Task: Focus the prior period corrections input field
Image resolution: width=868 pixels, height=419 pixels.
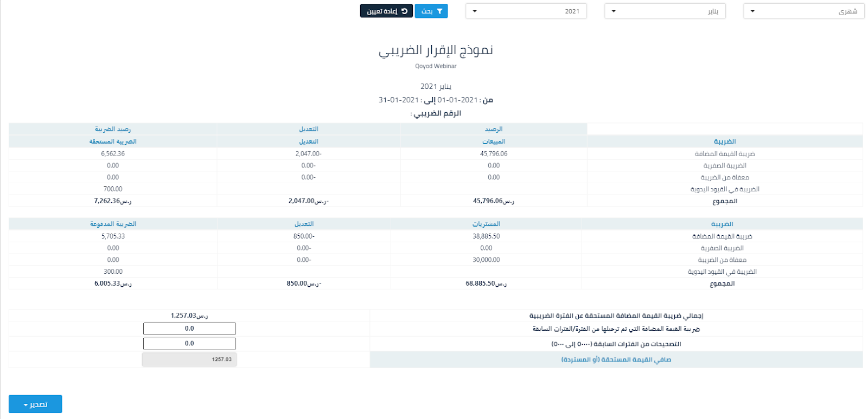Action: point(189,344)
